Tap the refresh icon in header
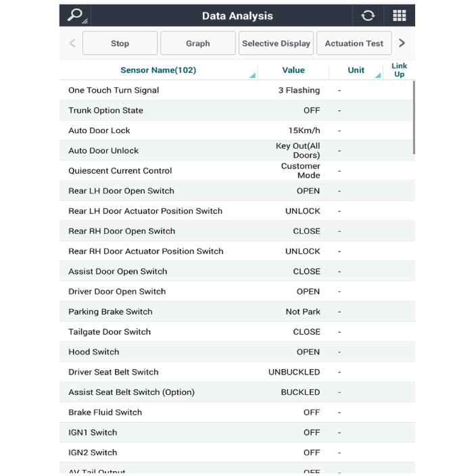474x476 pixels. 368,16
